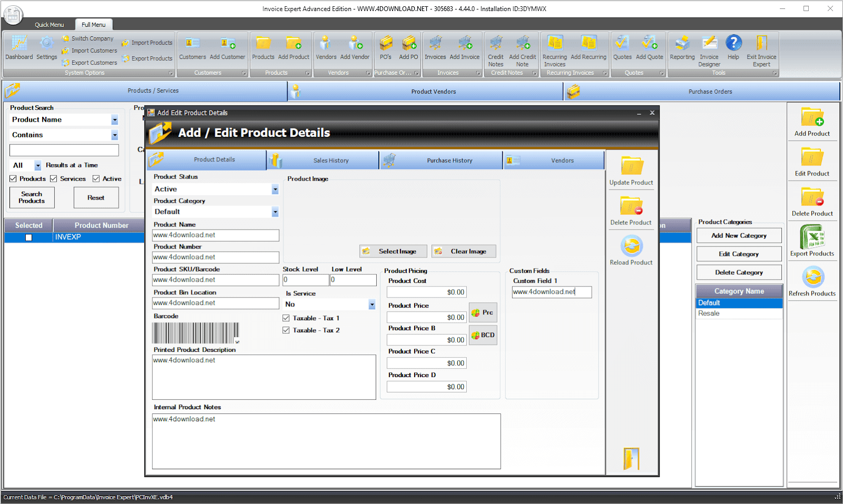Expand the Product Name search field dropdown
Viewport: 843px width, 504px height.
[x=114, y=120]
